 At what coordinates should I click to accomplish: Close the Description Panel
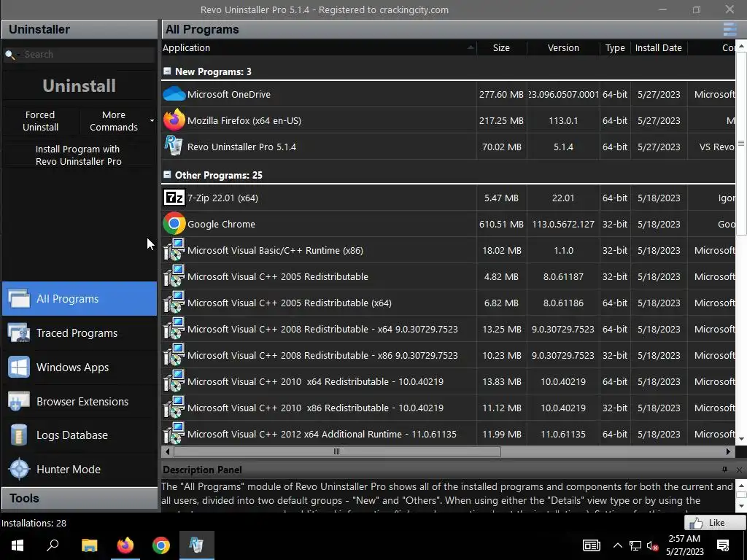(739, 470)
